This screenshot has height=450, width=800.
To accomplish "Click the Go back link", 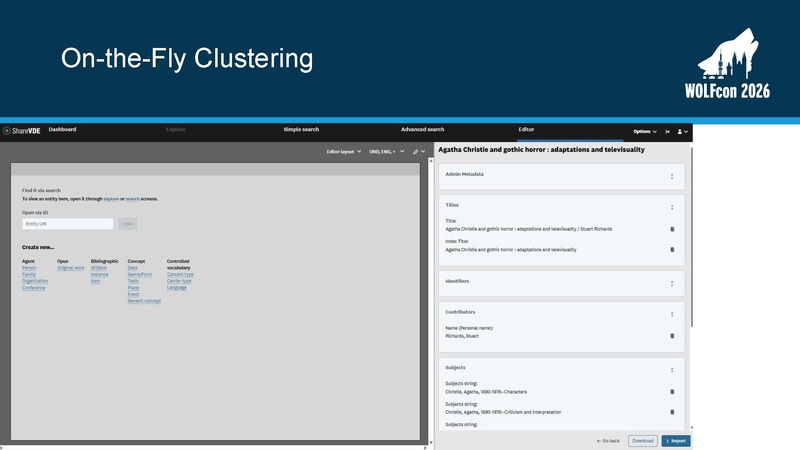I will pos(608,441).
